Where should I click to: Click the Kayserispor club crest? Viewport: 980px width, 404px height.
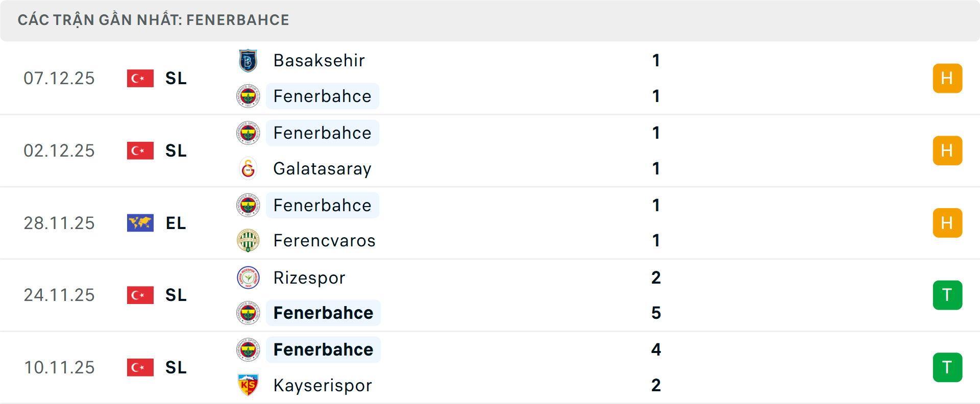tap(248, 385)
